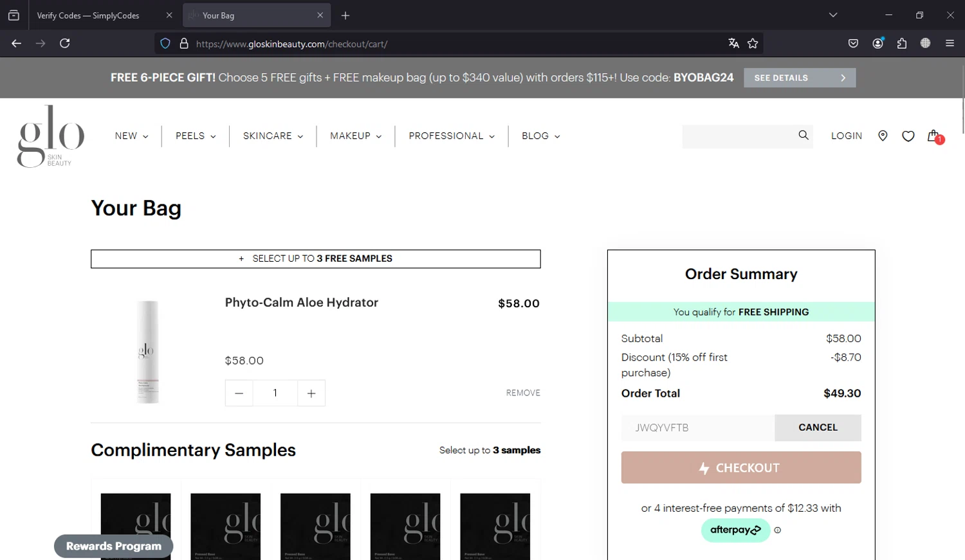Expand the PROFESSIONAL menu
The height and width of the screenshot is (560, 965).
(x=452, y=136)
